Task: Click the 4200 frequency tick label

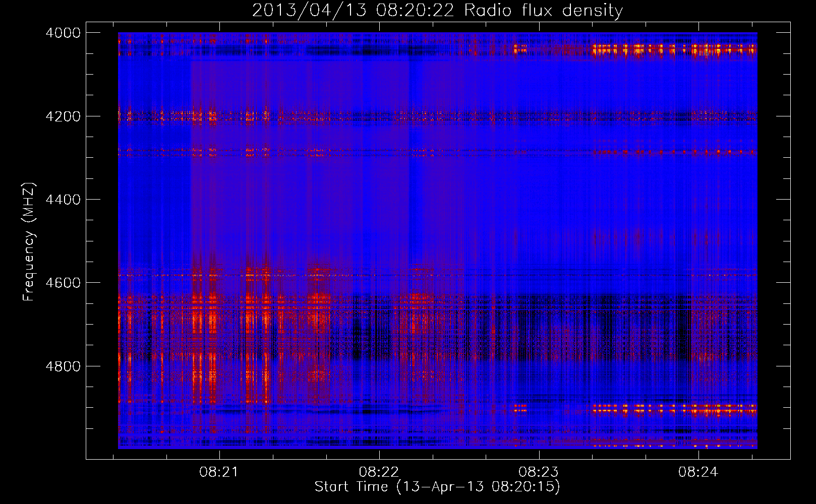Action: pos(63,116)
